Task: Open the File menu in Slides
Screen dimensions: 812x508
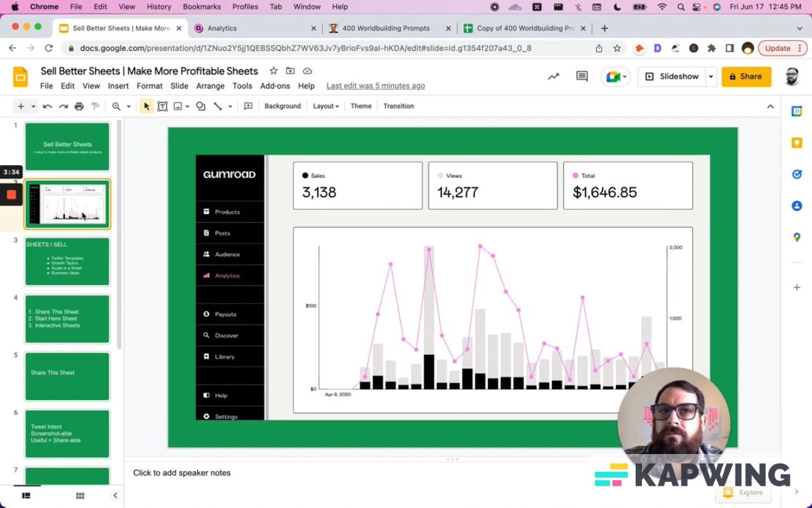Action: (46, 86)
